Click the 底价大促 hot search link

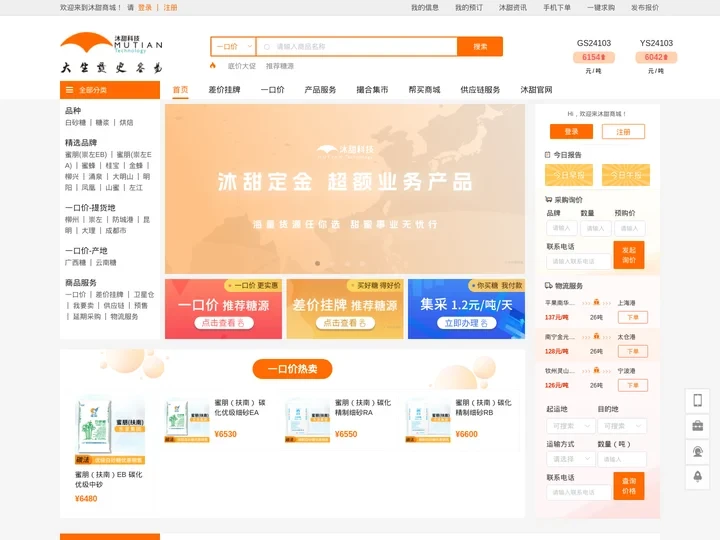[x=242, y=66]
